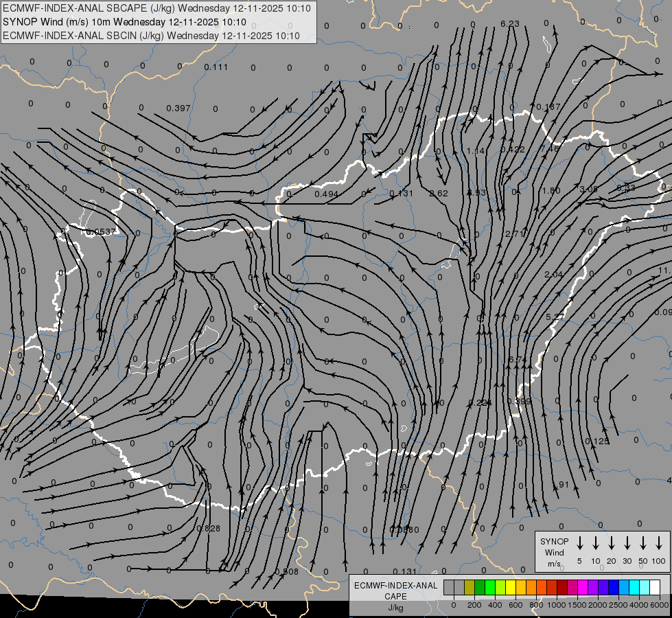
Task: Click the 0.399 value on the map
Action: click(519, 402)
